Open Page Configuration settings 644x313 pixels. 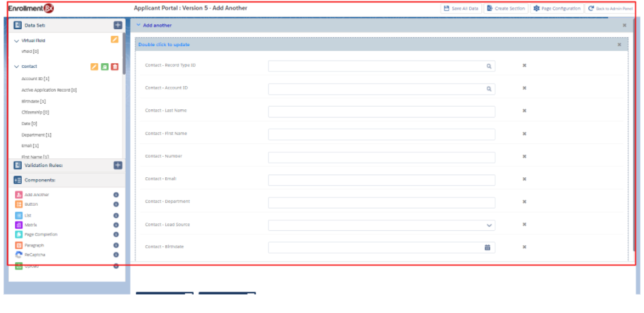click(557, 8)
